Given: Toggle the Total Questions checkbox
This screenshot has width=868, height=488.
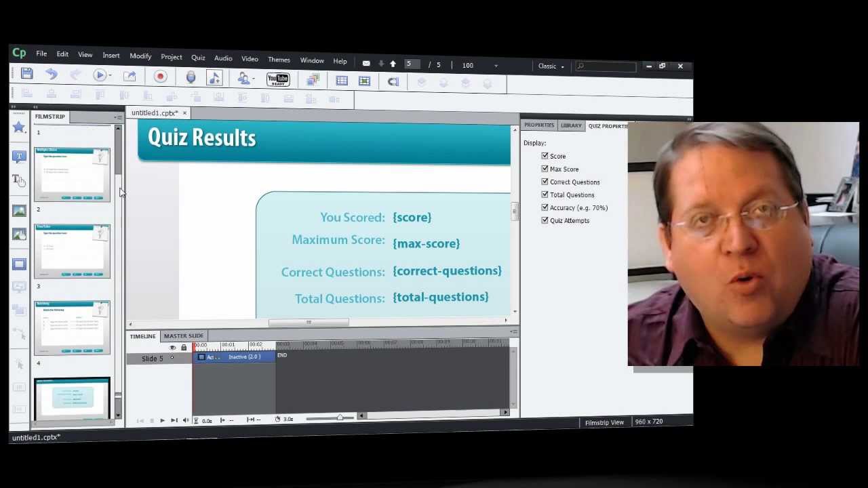Looking at the screenshot, I should click(x=545, y=195).
